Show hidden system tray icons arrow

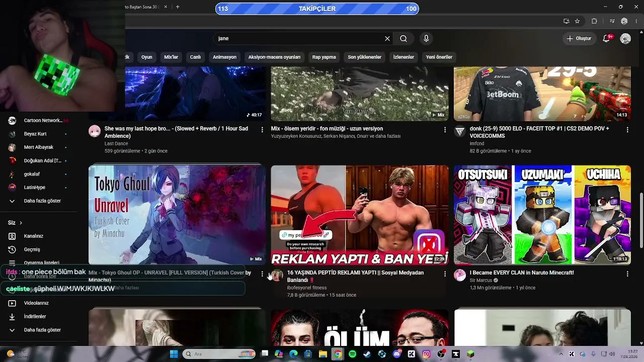561,354
